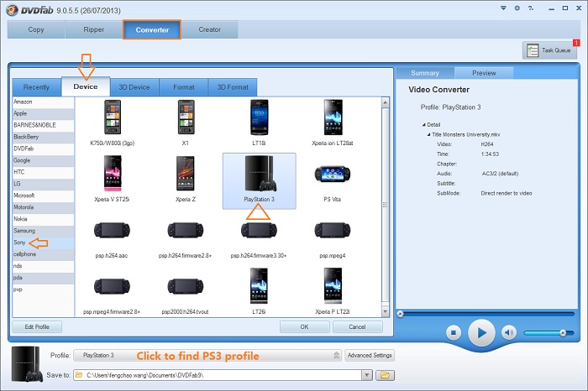Open Advanced Settings
This screenshot has height=391, width=588.
click(370, 355)
